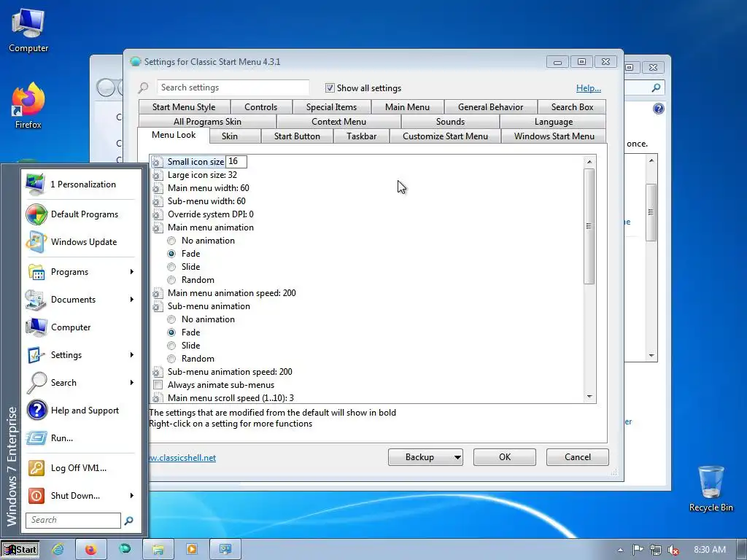Open the Action Center flag tray icon

coord(638,550)
